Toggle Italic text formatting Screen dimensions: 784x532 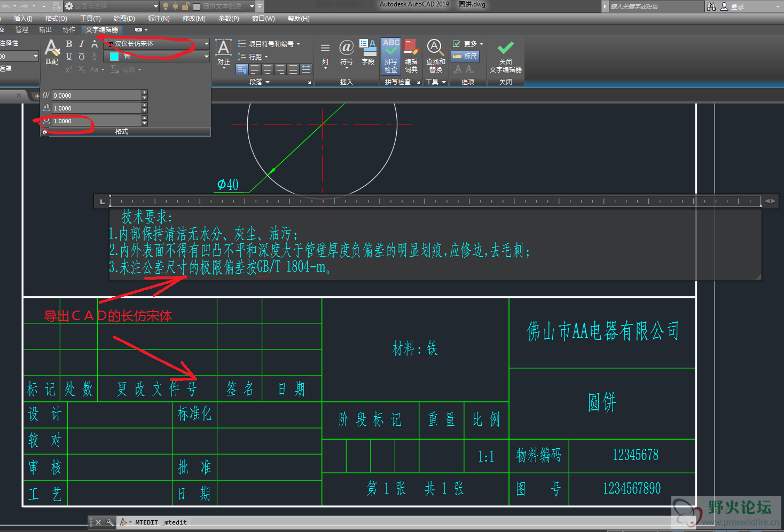pyautogui.click(x=81, y=44)
